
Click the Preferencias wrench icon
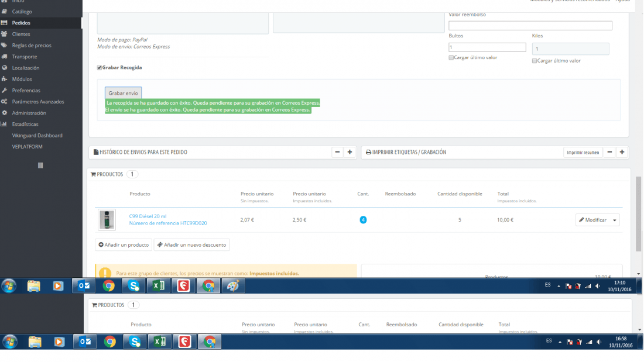point(4,90)
